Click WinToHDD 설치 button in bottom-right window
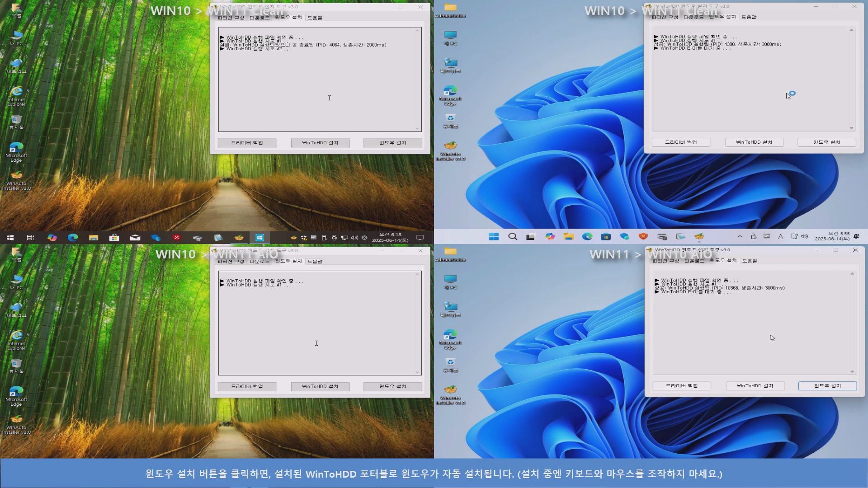 coord(755,386)
